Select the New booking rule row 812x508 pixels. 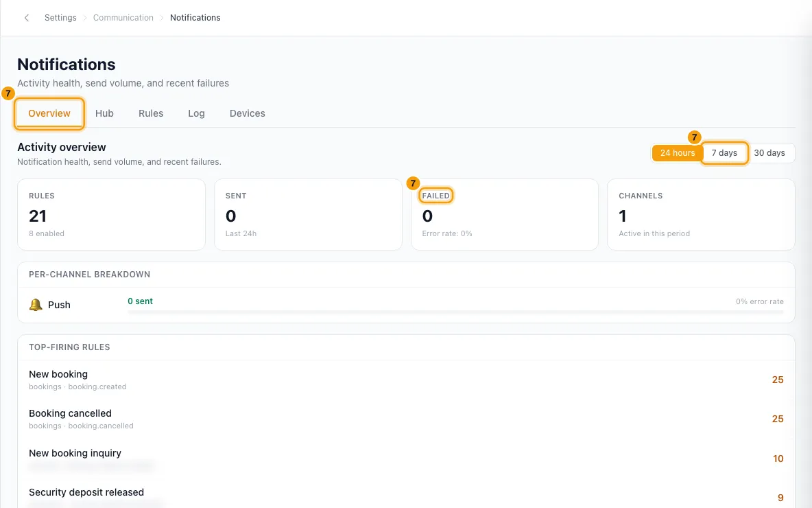(406, 380)
